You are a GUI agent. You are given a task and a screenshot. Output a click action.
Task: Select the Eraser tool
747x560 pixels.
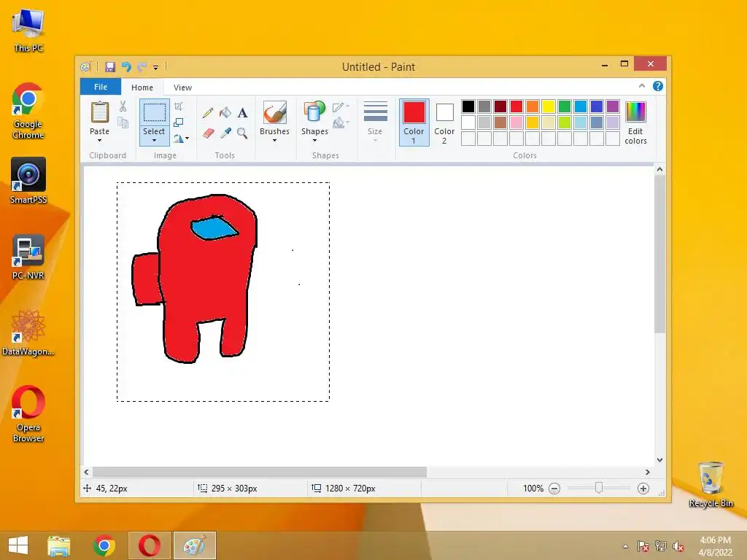(208, 133)
